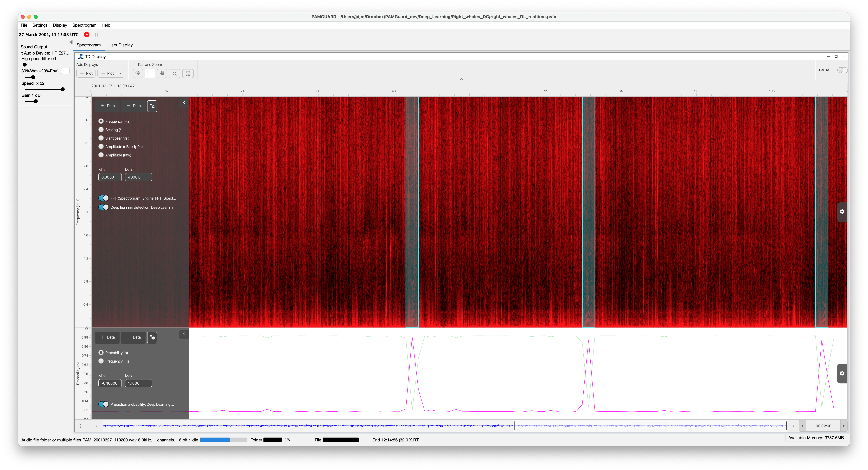The image size is (868, 470).
Task: Decrease visible time range 00:02:00
Action: tap(802, 426)
